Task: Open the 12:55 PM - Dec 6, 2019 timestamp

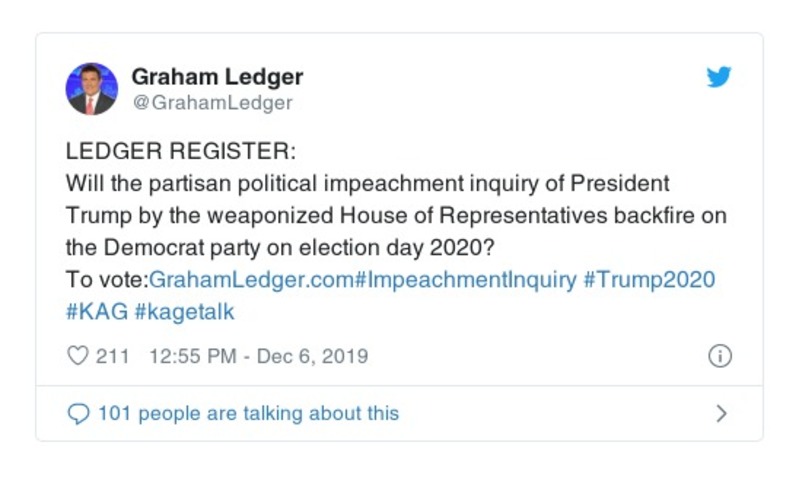Action: click(258, 356)
